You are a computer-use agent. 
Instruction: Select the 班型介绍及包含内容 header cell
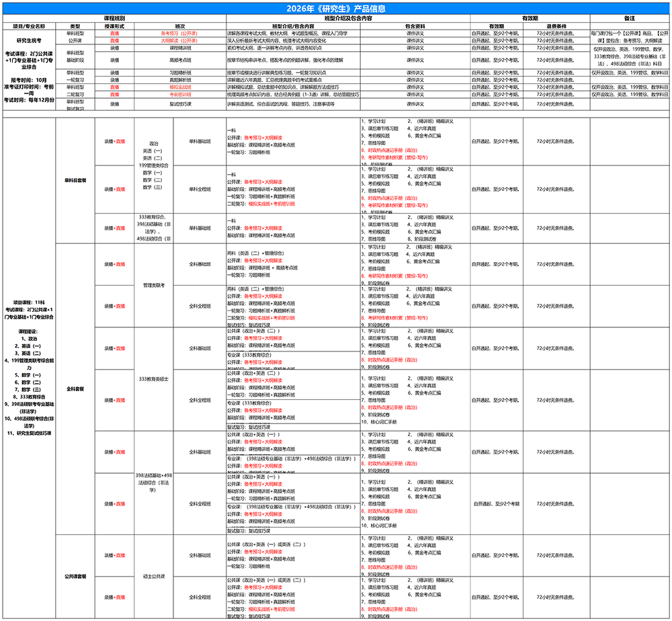tap(347, 19)
